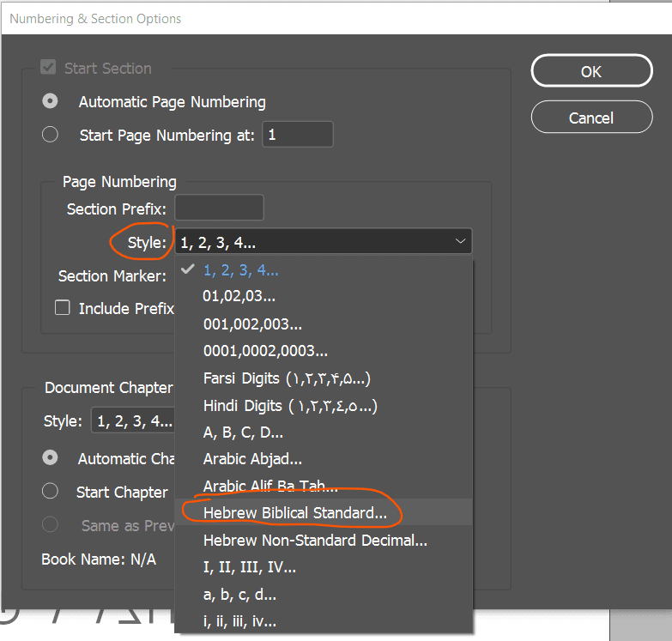Select Automatic Page Numbering radio button

[51, 101]
